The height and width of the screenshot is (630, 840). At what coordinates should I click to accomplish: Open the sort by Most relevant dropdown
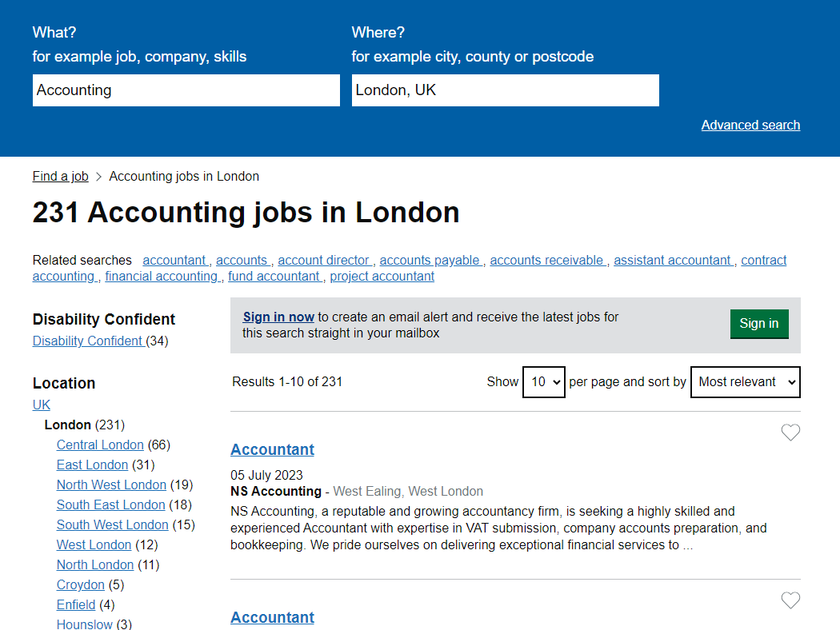(x=745, y=382)
